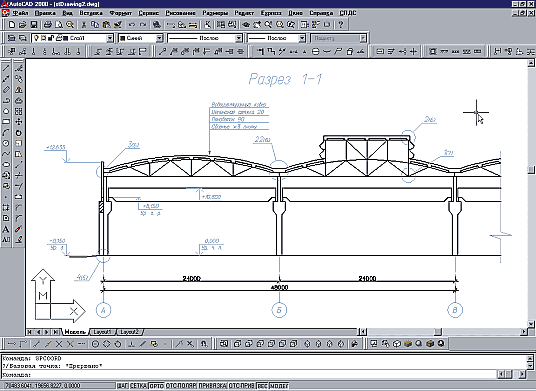Image resolution: width=536 pixels, height=391 pixels.
Task: Toggle ПРИВЯЗКА object snap in status bar
Action: 212,386
